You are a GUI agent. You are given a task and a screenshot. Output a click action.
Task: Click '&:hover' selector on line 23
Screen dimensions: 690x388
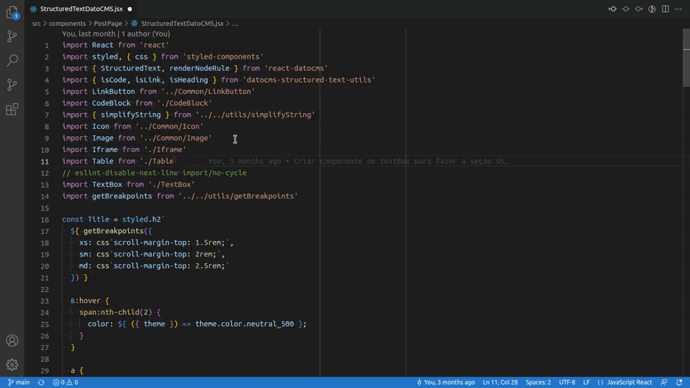click(85, 301)
